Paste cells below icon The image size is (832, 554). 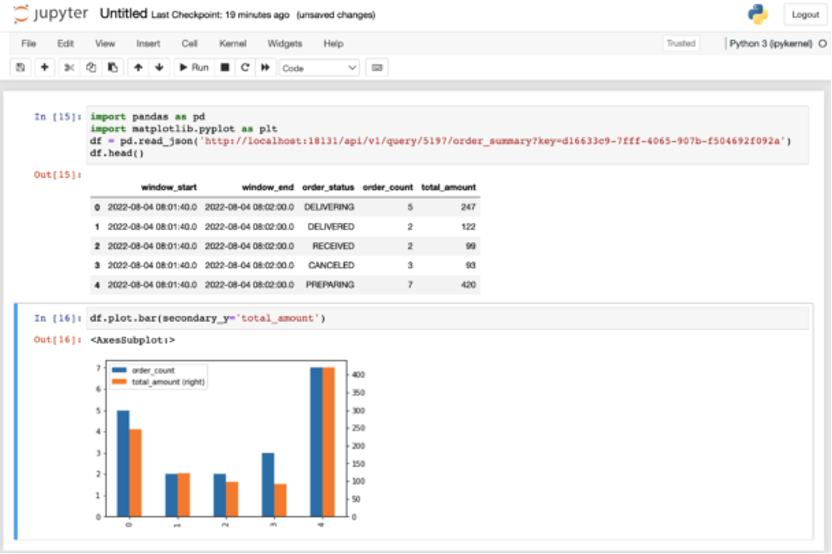point(113,67)
